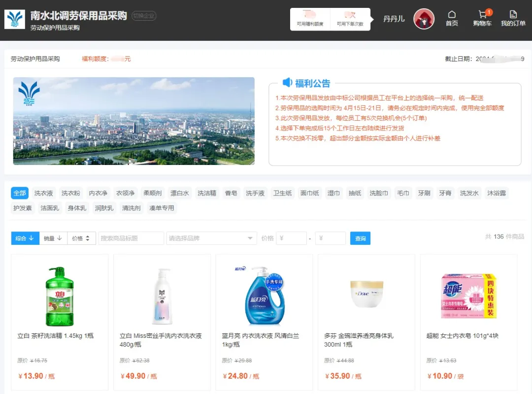Select the 洗洁精 category

(207, 193)
